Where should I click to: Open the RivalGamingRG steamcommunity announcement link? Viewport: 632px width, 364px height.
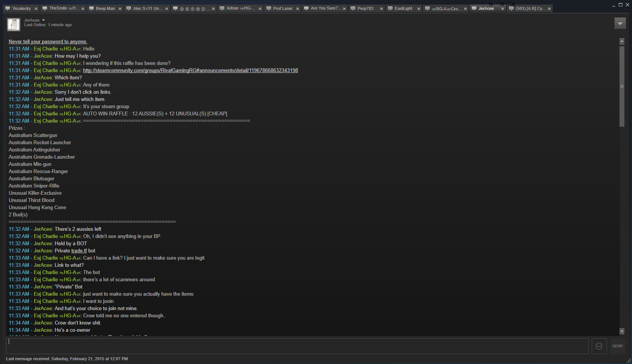coord(190,71)
